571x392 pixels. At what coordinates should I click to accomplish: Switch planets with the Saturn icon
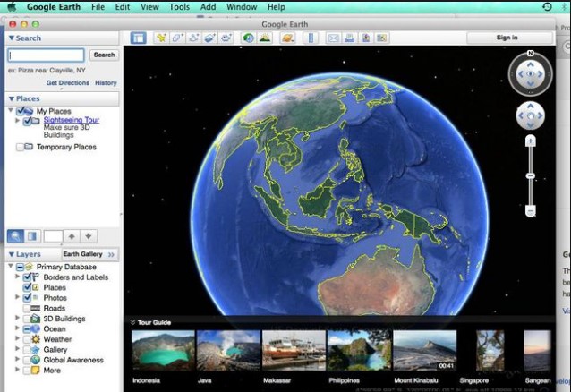(x=287, y=38)
